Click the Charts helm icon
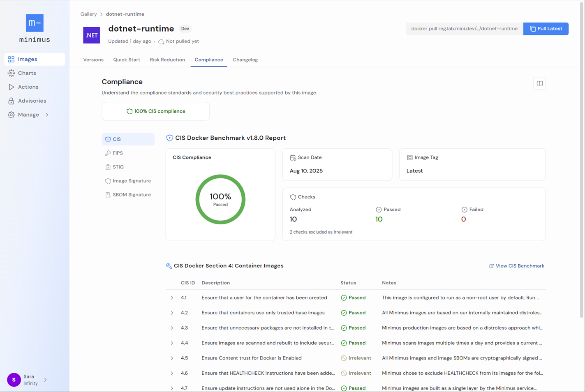The image size is (585, 392). (11, 73)
